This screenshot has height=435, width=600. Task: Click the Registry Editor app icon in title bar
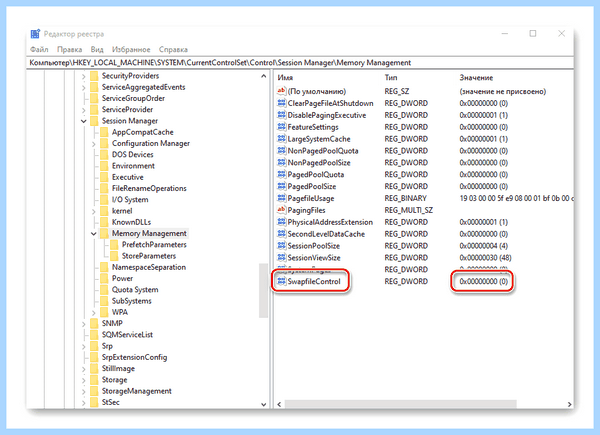coord(35,34)
